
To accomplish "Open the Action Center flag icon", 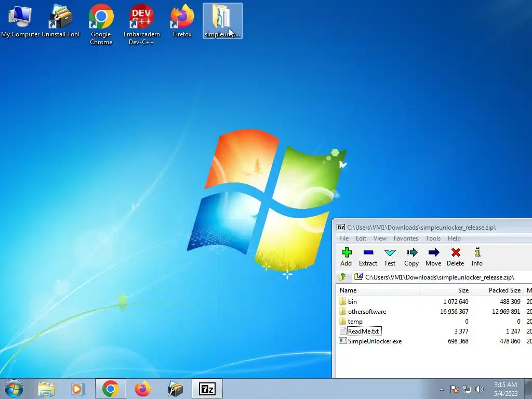I will click(454, 389).
